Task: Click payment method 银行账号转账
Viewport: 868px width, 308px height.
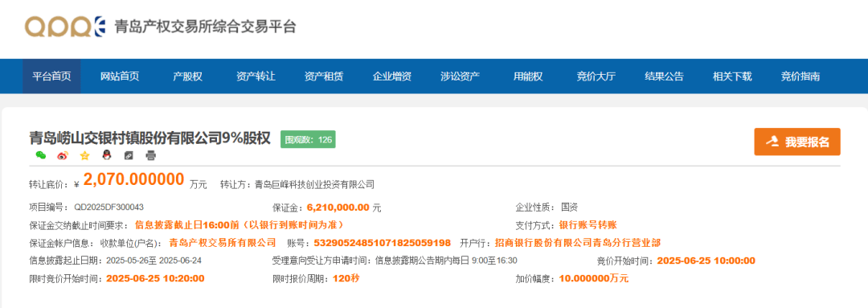Action: pos(588,225)
